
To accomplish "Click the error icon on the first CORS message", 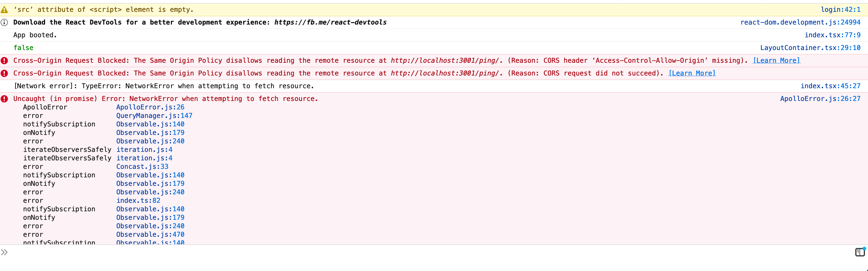I will coord(4,61).
